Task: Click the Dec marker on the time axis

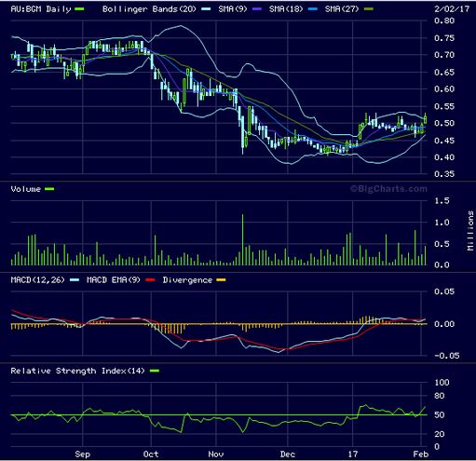Action: (288, 454)
